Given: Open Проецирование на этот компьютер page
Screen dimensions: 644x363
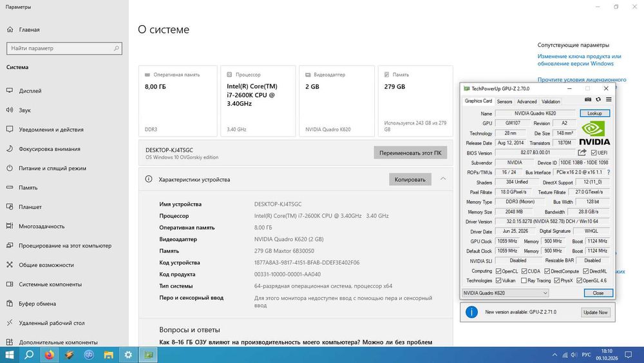Looking at the screenshot, I should (x=64, y=246).
